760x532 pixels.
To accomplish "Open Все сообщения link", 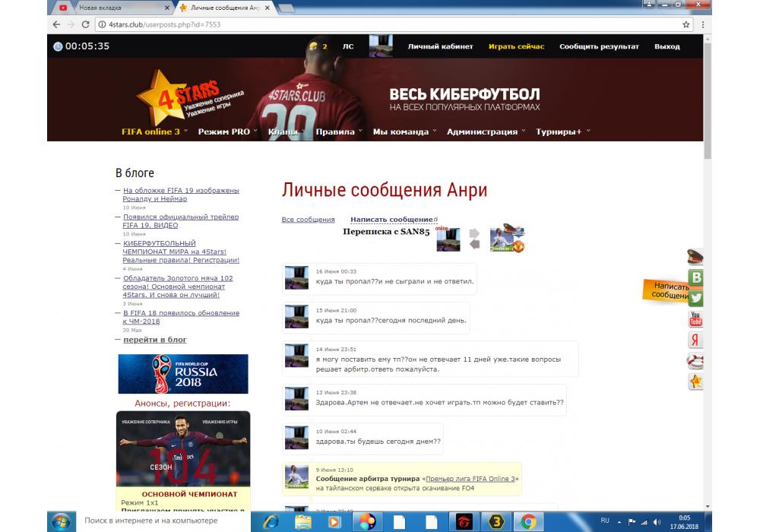I will 309,220.
